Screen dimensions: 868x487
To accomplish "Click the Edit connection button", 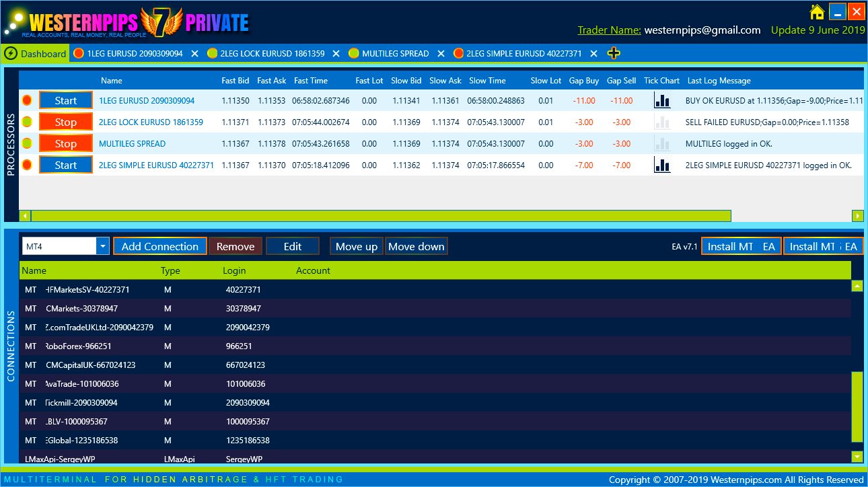I will click(293, 246).
